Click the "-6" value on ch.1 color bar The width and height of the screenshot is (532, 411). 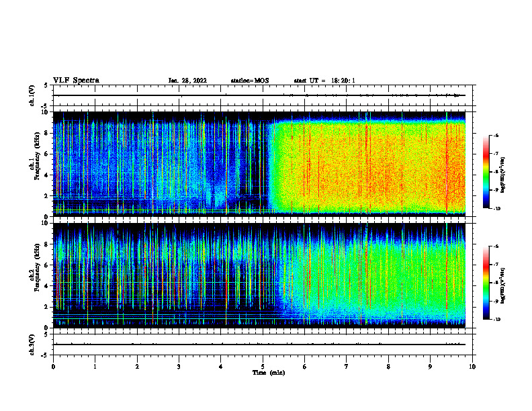(x=496, y=135)
